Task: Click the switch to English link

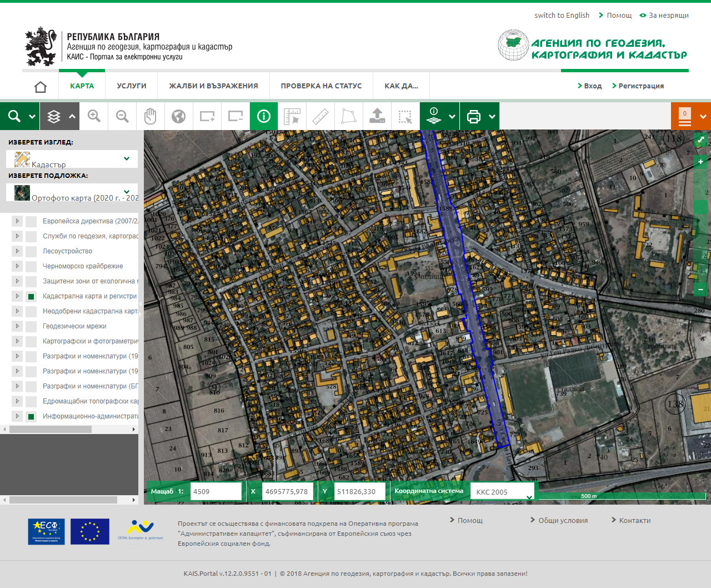Action: (x=562, y=16)
